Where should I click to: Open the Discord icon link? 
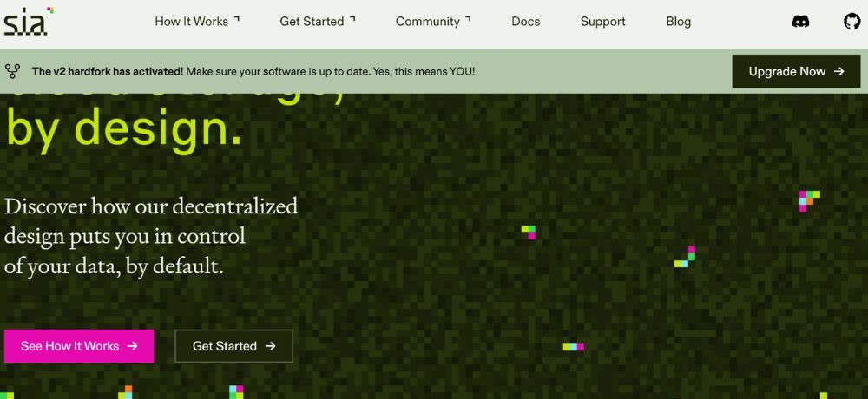click(x=801, y=22)
